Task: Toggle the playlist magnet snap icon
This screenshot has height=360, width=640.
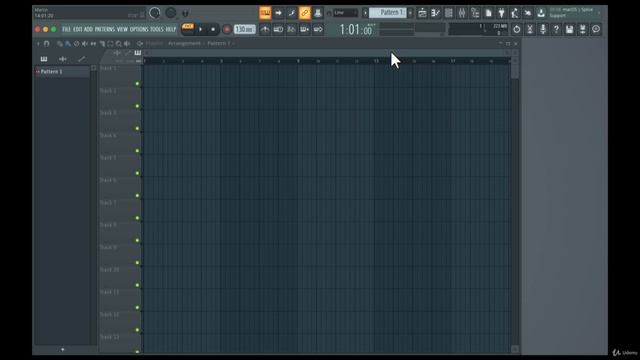Action: point(47,44)
